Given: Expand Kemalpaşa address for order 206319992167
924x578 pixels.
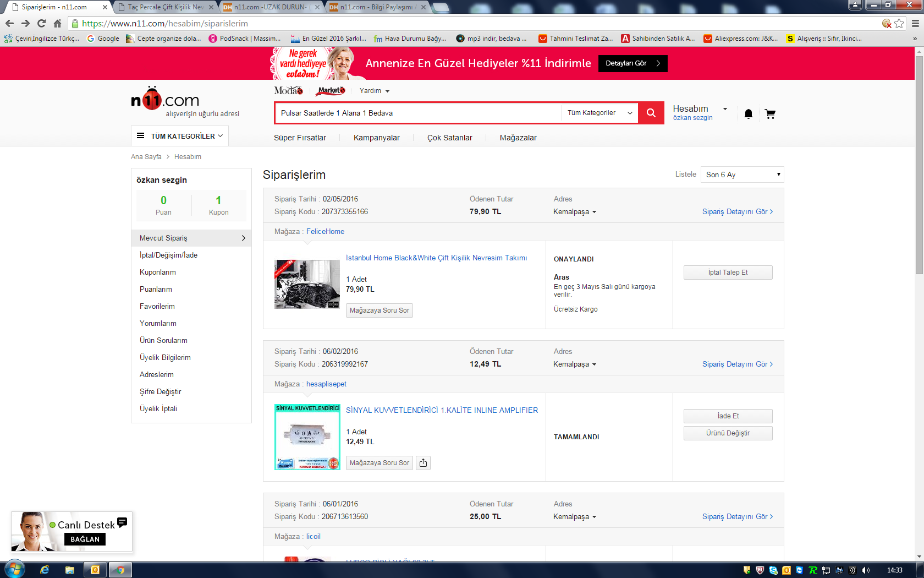Looking at the screenshot, I should [575, 364].
